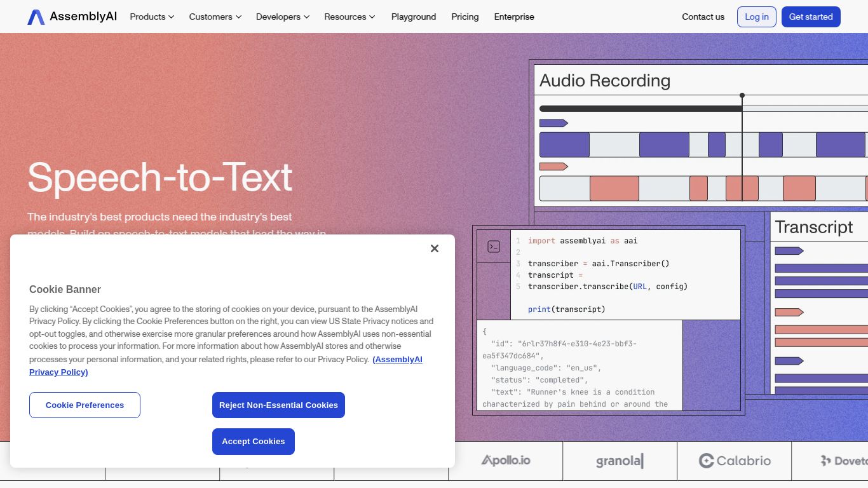The image size is (868, 488).
Task: Click the Log in button
Action: (x=756, y=17)
